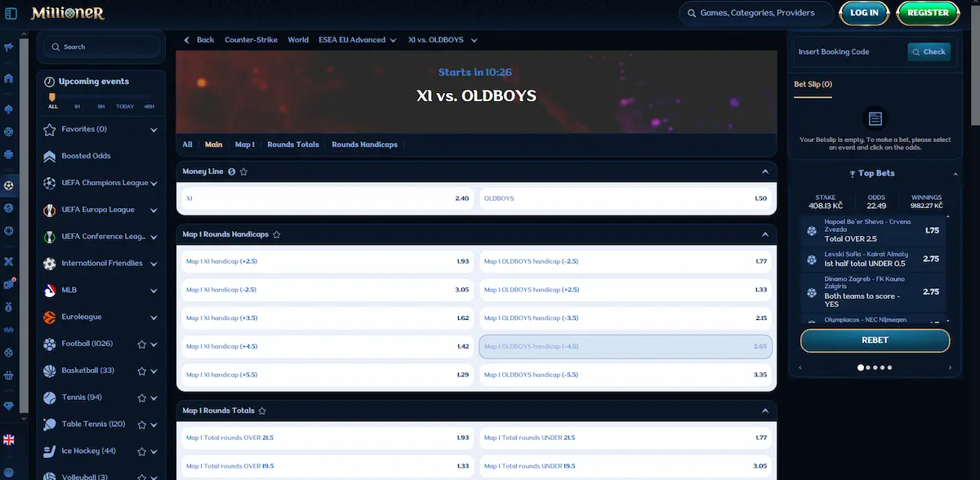
Task: Set upcoming events filter to 48H
Action: click(149, 106)
